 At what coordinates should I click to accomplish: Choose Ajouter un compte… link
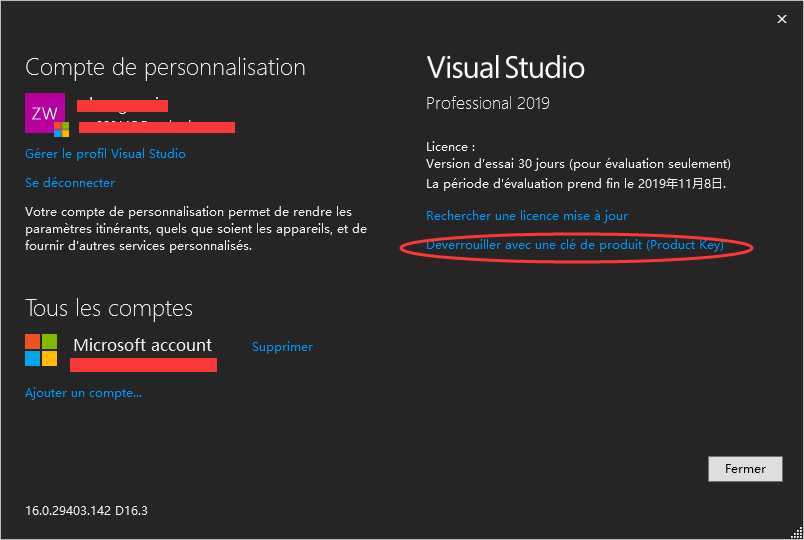click(x=84, y=393)
